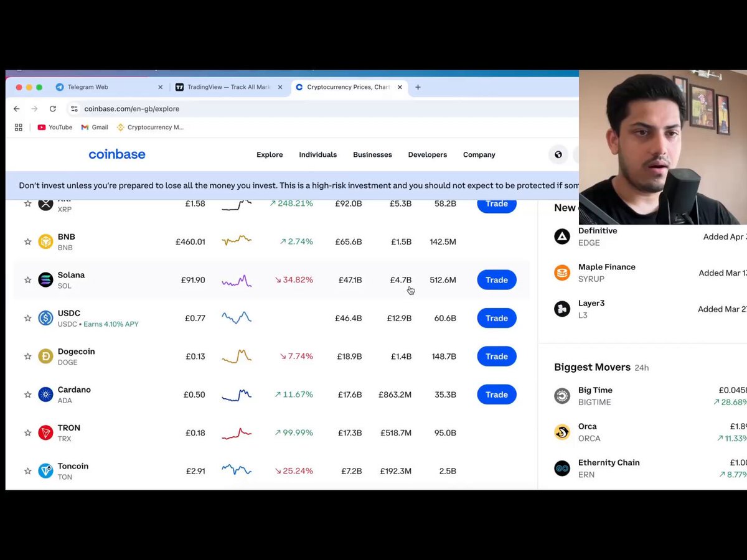Open the Businesses menu
The width and height of the screenshot is (747, 560).
(372, 155)
